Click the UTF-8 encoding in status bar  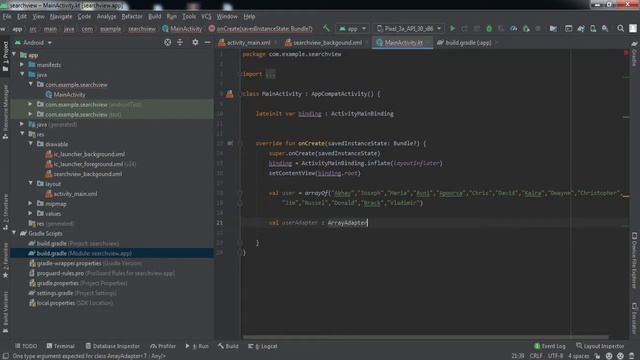(555, 356)
